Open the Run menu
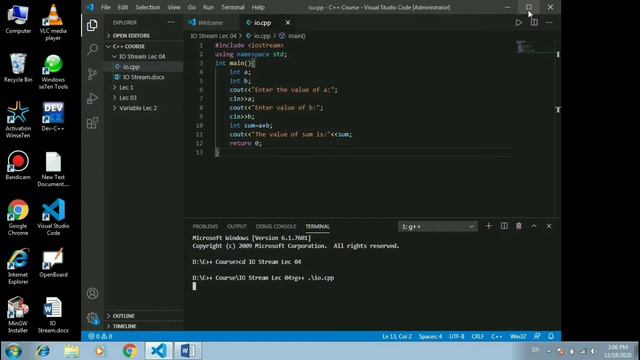This screenshot has height=360, width=640. pos(209,7)
